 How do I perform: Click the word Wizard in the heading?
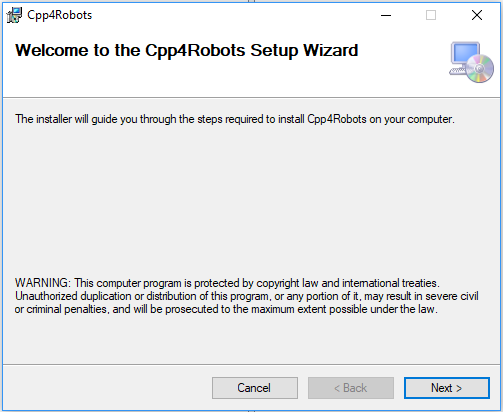pos(330,51)
